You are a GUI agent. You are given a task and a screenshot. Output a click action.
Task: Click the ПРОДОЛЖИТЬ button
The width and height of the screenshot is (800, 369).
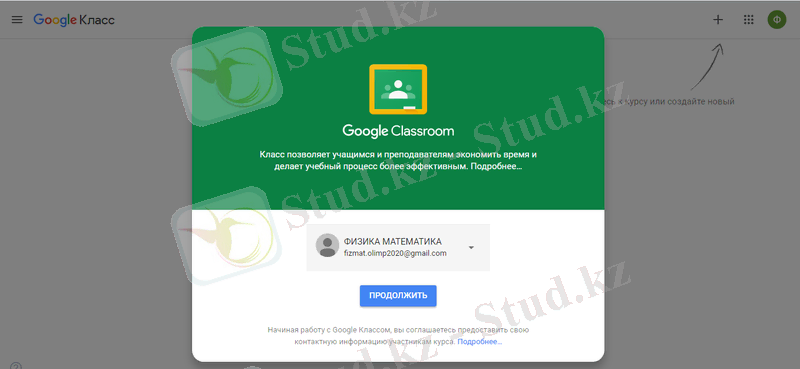pos(398,296)
